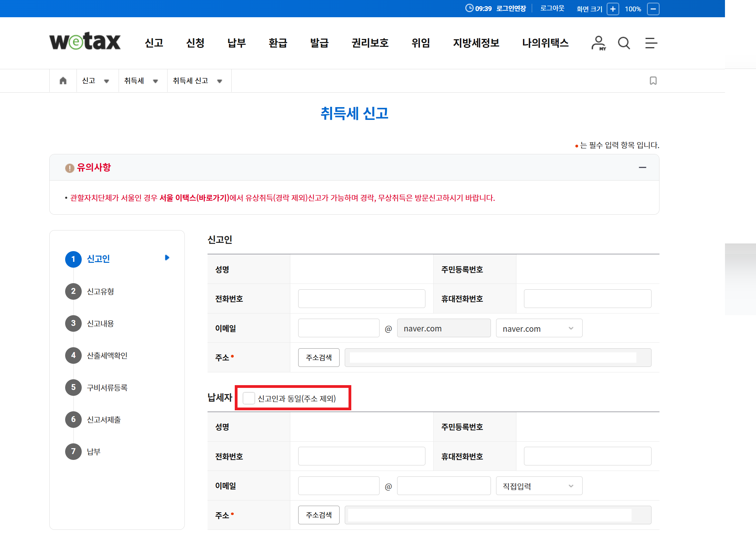Click the bookmark icon on breadcrumb bar
The image size is (756, 556).
(653, 81)
